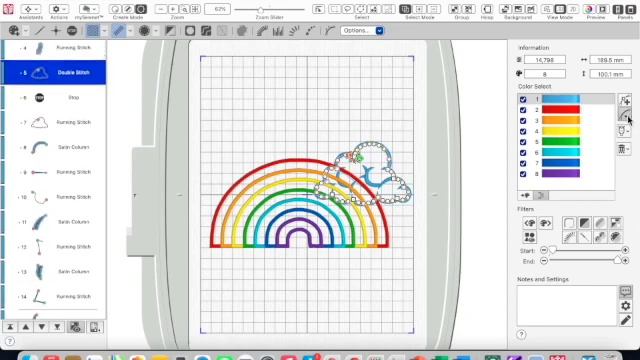
Task: Click the zoom magnifier tool
Action: point(184,9)
